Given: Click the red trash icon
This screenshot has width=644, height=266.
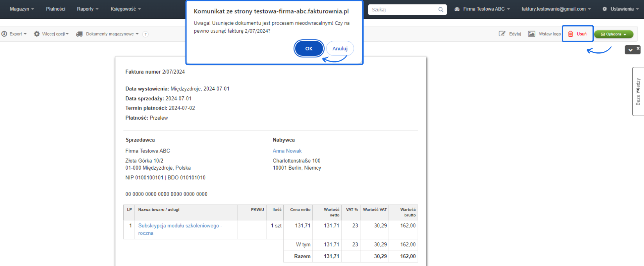Looking at the screenshot, I should coord(571,34).
